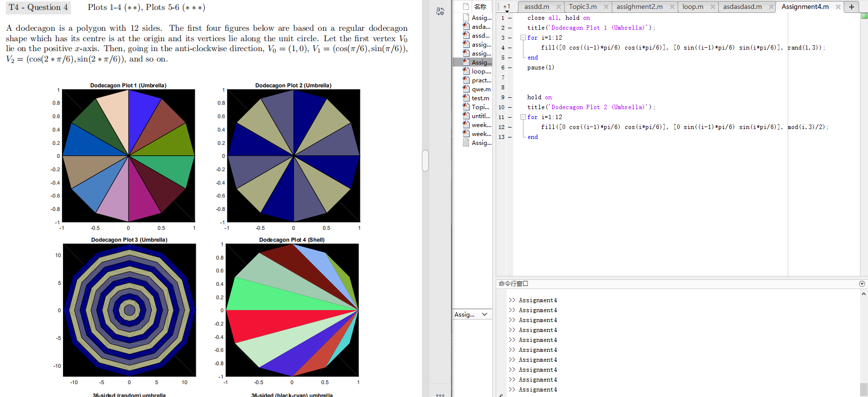The height and width of the screenshot is (397, 868).
Task: Switch to the assighment2.m tab
Action: pos(639,7)
